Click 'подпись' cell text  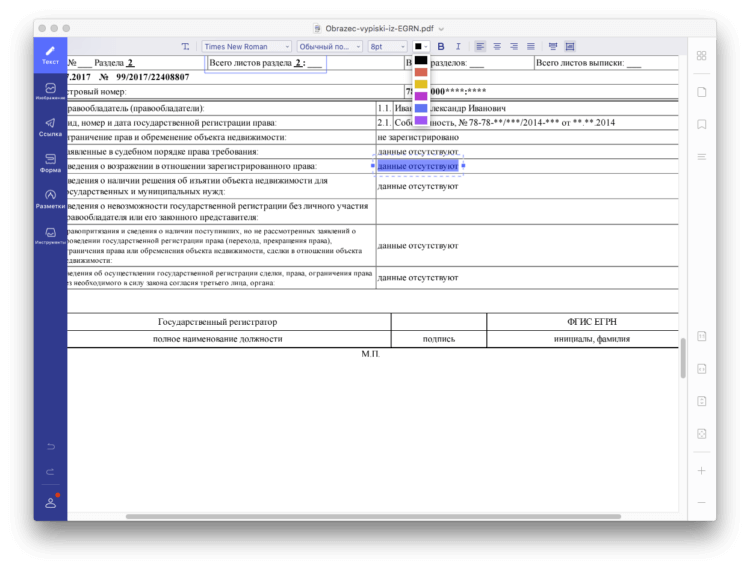click(x=439, y=339)
